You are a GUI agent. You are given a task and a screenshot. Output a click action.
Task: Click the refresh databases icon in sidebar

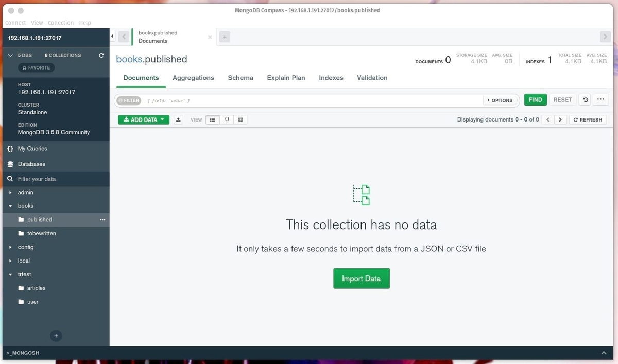102,55
